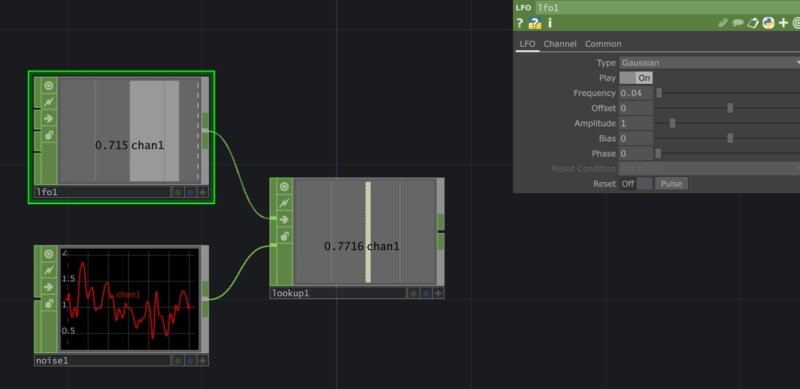Toggle Clone Immune flag on noise1 node
The height and width of the screenshot is (389, 800).
[49, 271]
